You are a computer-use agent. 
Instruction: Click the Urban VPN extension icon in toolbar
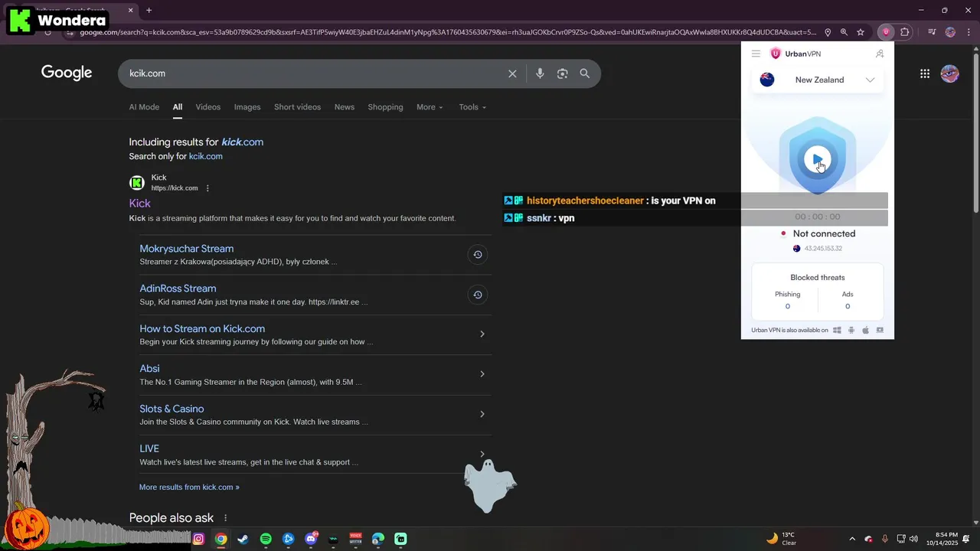886,32
